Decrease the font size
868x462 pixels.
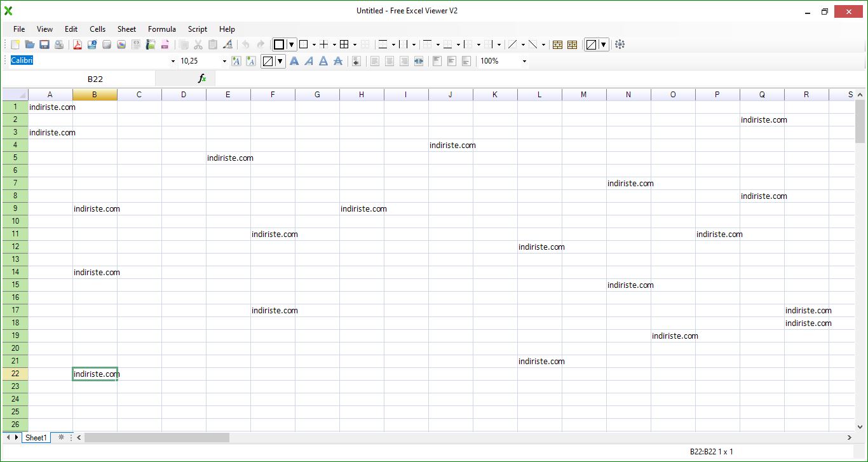pos(251,61)
